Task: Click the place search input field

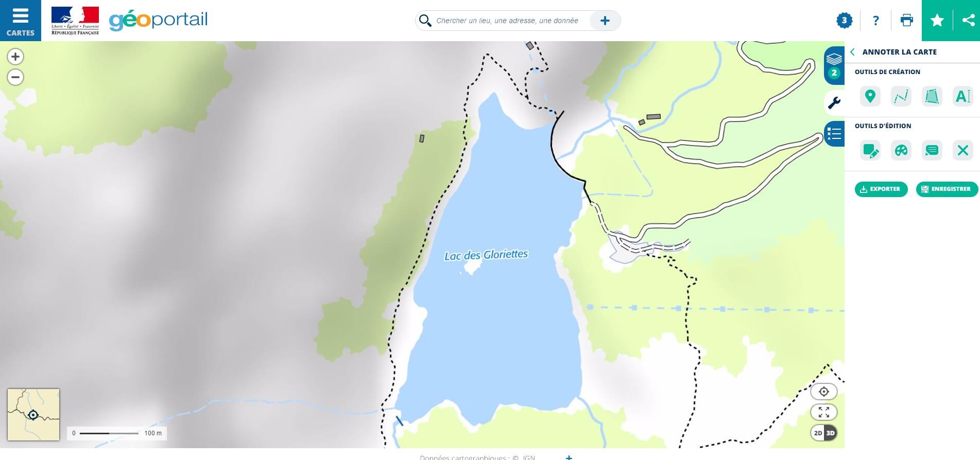Action: tap(507, 21)
